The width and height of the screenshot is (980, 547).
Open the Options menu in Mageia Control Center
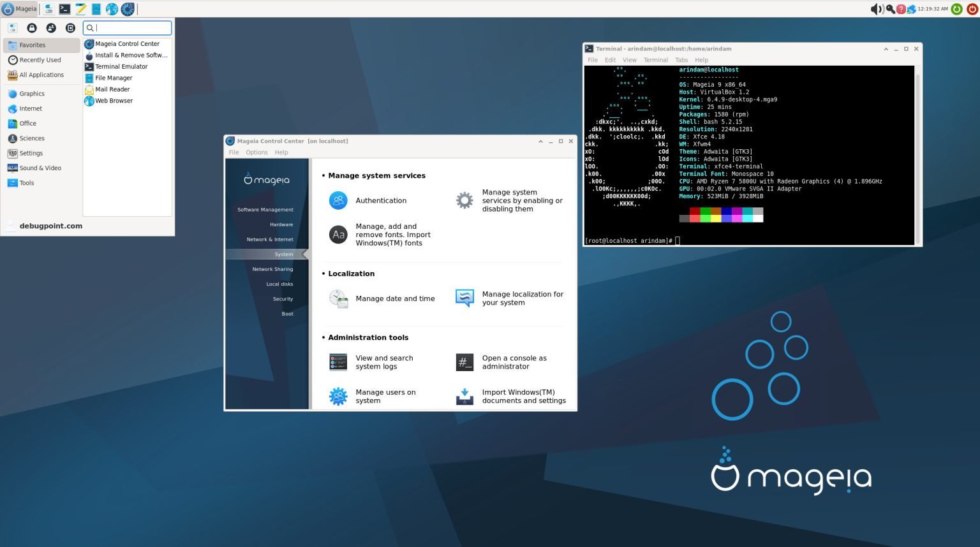(x=256, y=152)
